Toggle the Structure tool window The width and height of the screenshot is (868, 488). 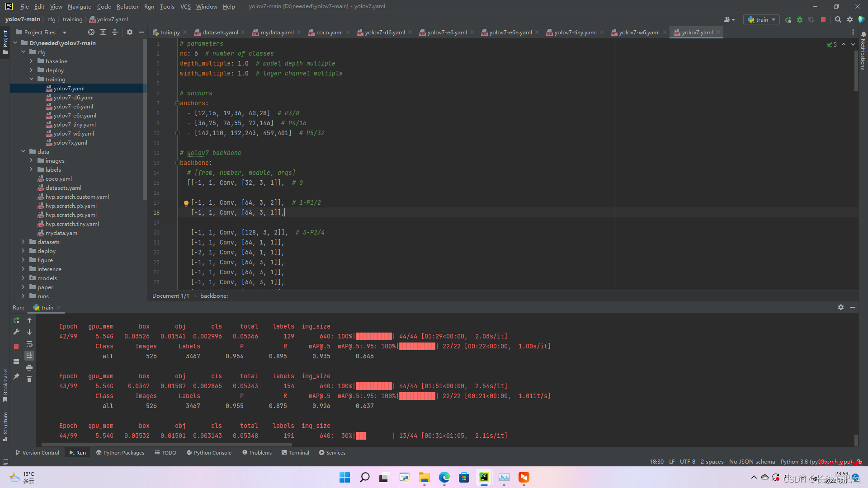tap(5, 427)
